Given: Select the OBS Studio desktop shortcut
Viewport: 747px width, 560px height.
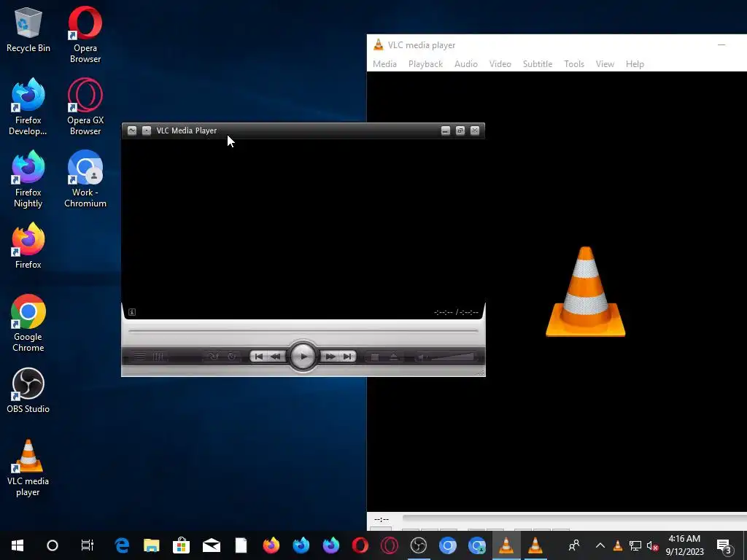Looking at the screenshot, I should [x=28, y=391].
